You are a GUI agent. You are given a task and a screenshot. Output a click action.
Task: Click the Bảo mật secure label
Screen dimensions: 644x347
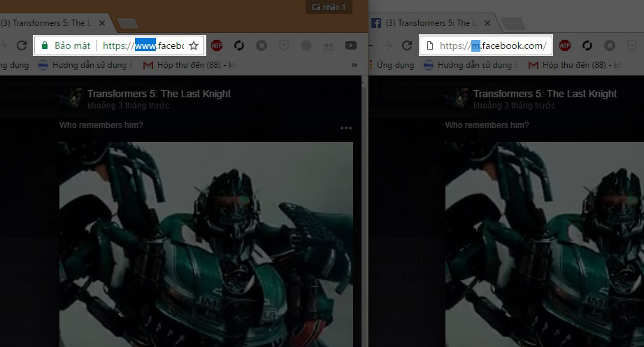(x=72, y=45)
